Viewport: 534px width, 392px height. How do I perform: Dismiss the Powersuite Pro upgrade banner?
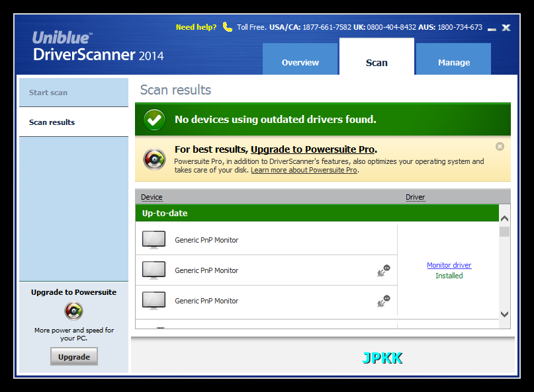(500, 147)
